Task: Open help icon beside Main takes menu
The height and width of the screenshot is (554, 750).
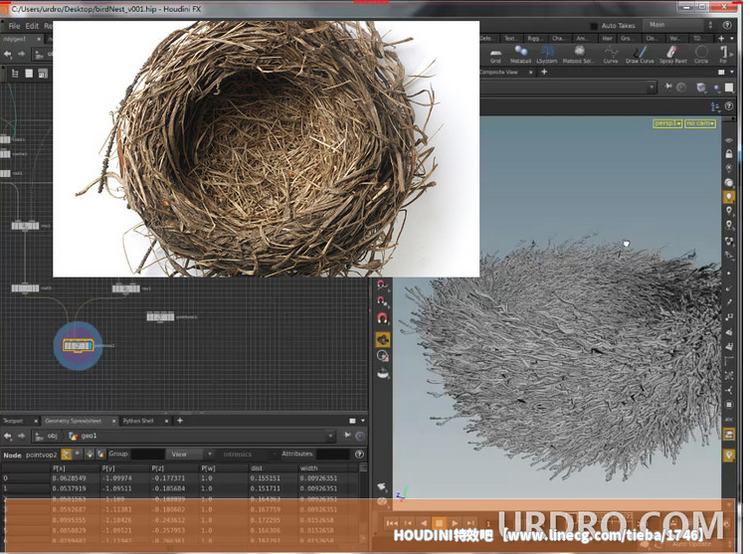Action: click(x=727, y=25)
